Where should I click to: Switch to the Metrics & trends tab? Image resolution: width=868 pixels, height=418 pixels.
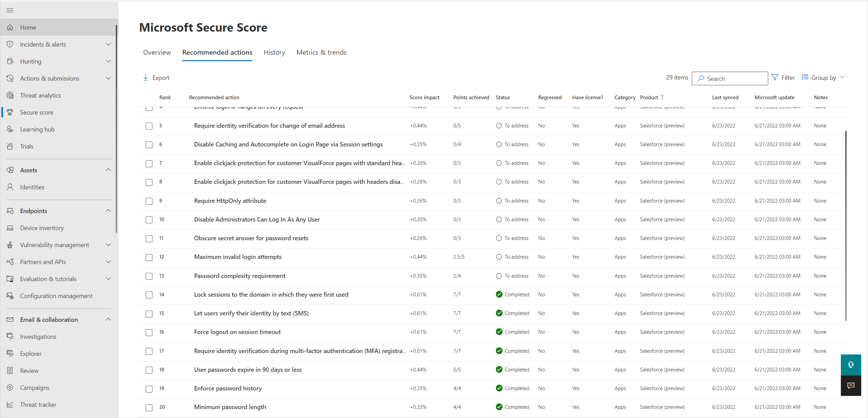[x=321, y=52]
